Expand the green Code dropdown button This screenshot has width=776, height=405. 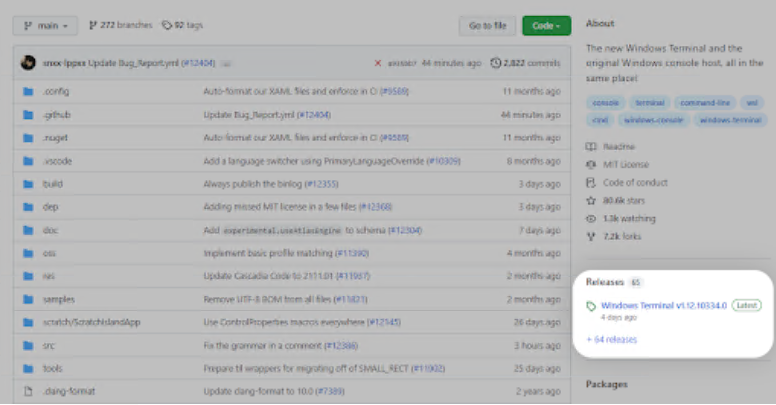(x=545, y=25)
